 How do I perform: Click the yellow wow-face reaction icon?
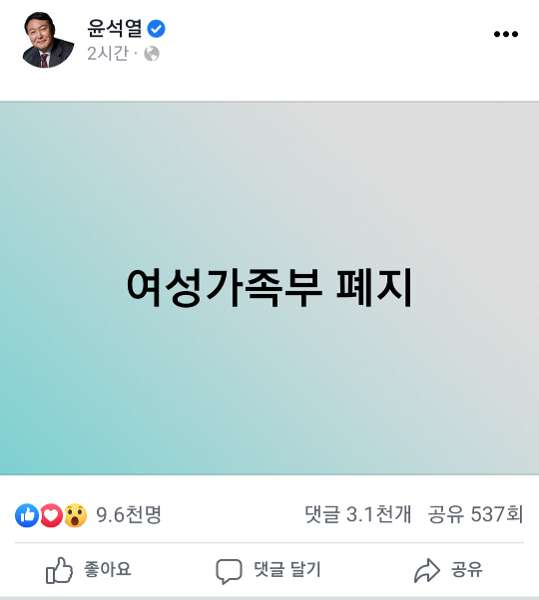pos(75,515)
